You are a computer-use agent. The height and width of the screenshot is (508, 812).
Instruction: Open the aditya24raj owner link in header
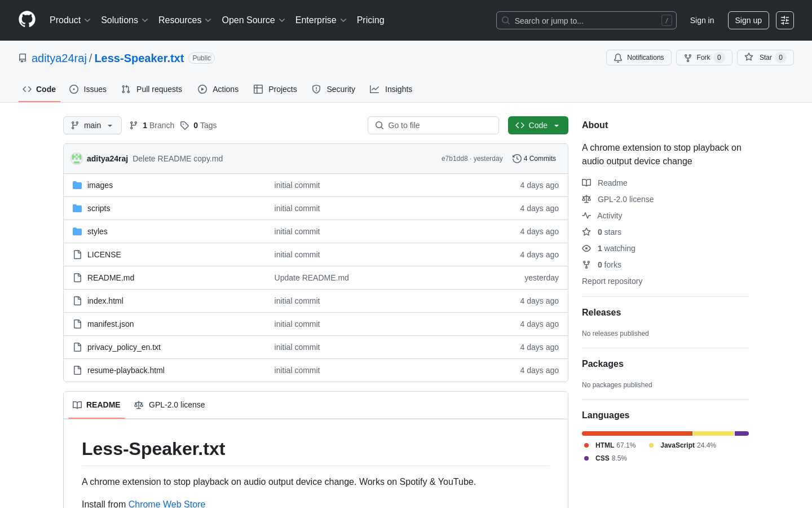coord(59,58)
